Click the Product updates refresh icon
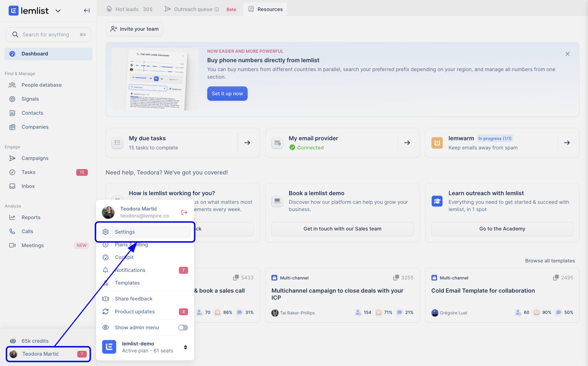This screenshot has height=366, width=588. click(106, 312)
